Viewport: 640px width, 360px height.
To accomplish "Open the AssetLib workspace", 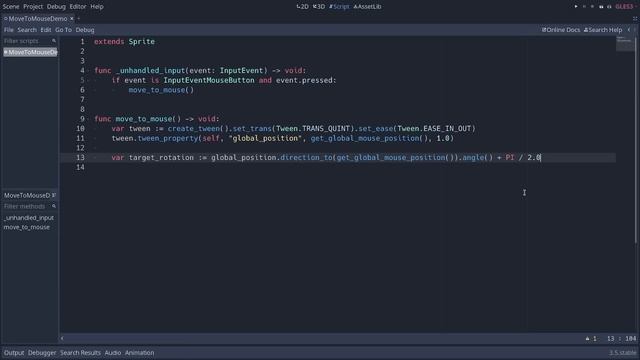I will click(x=367, y=7).
